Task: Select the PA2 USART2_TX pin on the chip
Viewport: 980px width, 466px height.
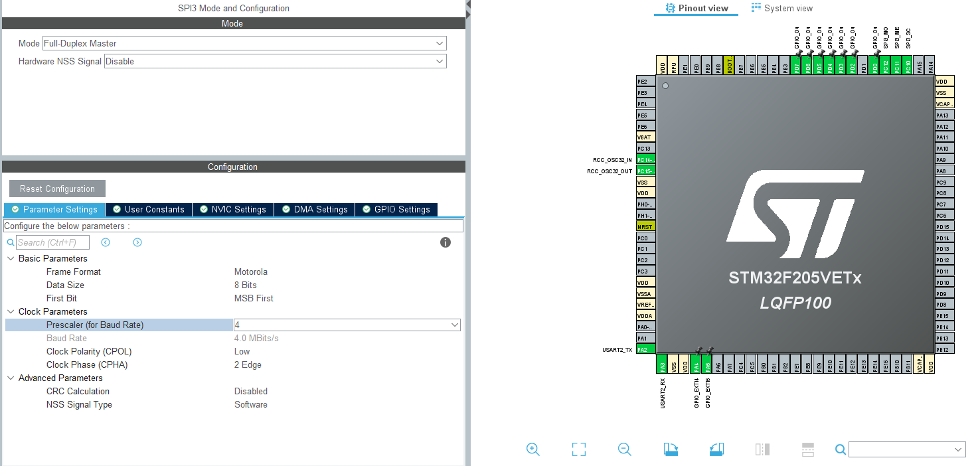Action: (645, 348)
